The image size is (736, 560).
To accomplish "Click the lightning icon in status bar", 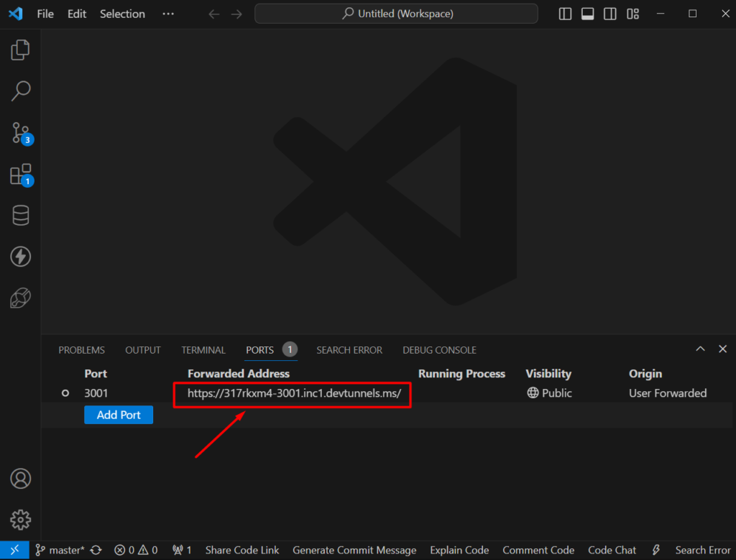I will [x=656, y=550].
